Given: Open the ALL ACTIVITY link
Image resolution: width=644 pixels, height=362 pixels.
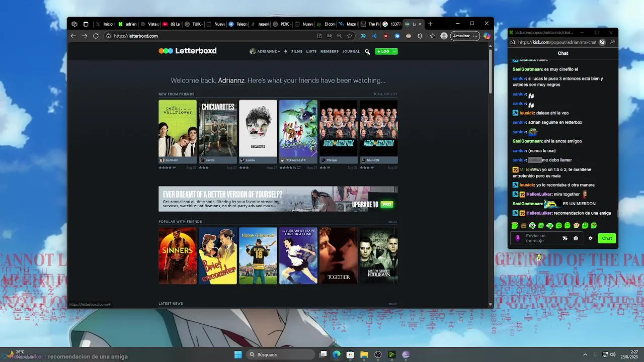Looking at the screenshot, I should [385, 94].
